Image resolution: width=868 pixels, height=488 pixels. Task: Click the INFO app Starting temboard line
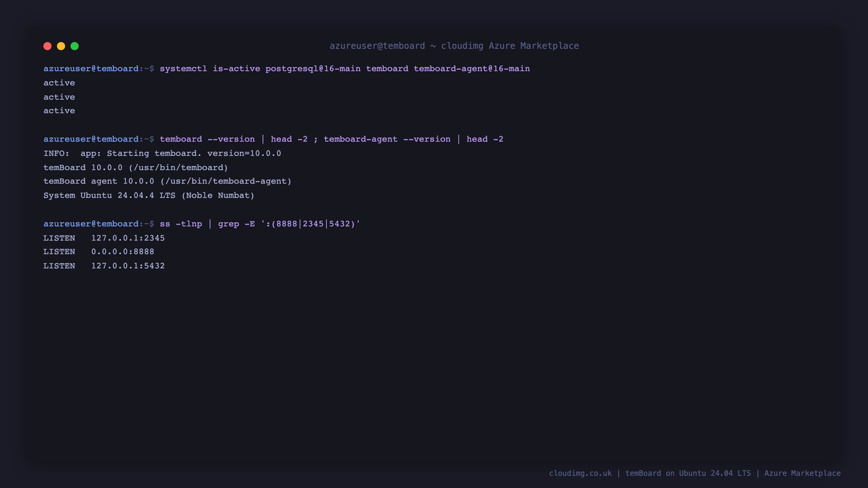coord(162,153)
